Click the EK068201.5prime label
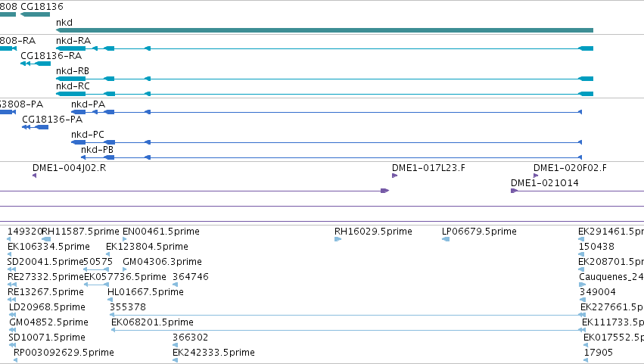Viewport: 644px width, 364px height. (152, 323)
